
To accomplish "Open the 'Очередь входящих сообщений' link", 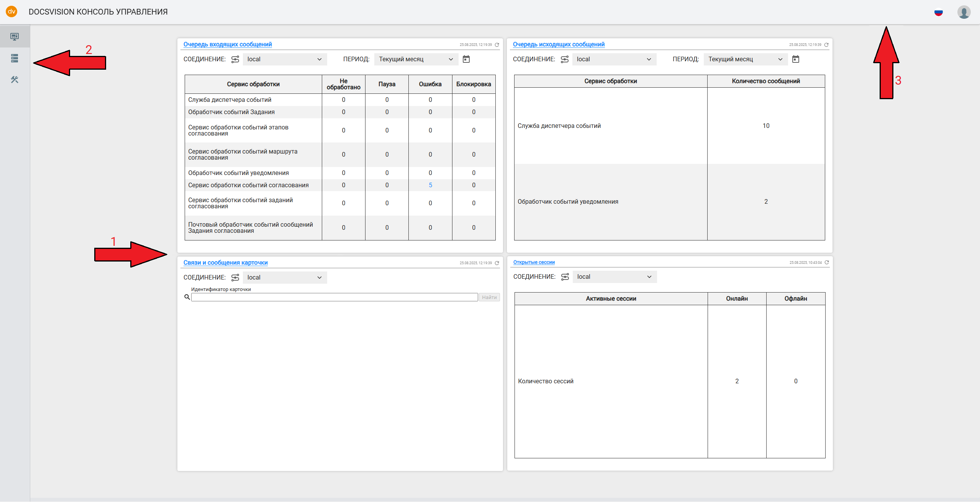I will (228, 44).
